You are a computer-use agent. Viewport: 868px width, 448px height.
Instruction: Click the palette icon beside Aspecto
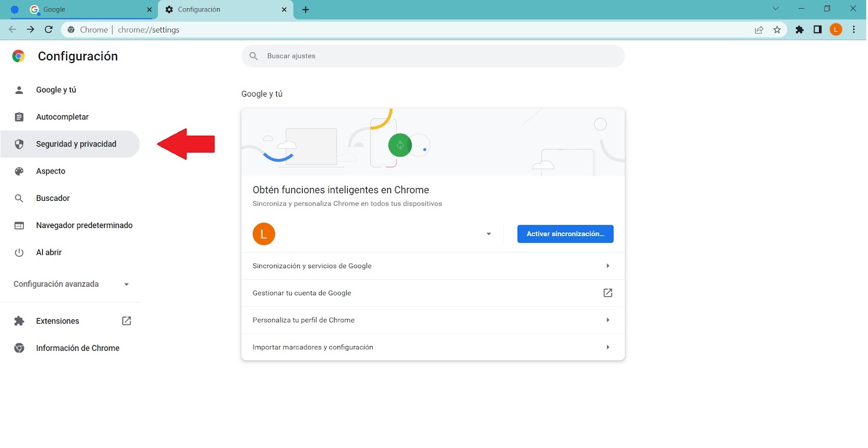pyautogui.click(x=19, y=171)
